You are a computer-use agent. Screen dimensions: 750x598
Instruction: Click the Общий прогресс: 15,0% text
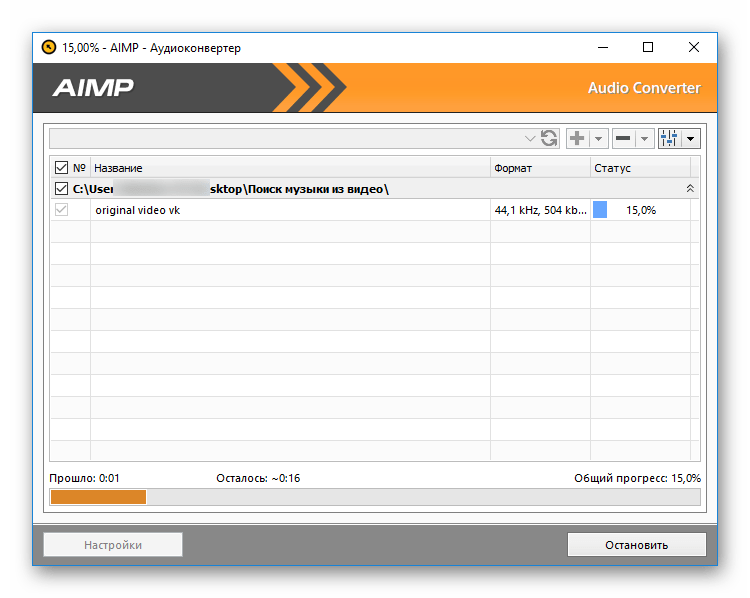(637, 478)
